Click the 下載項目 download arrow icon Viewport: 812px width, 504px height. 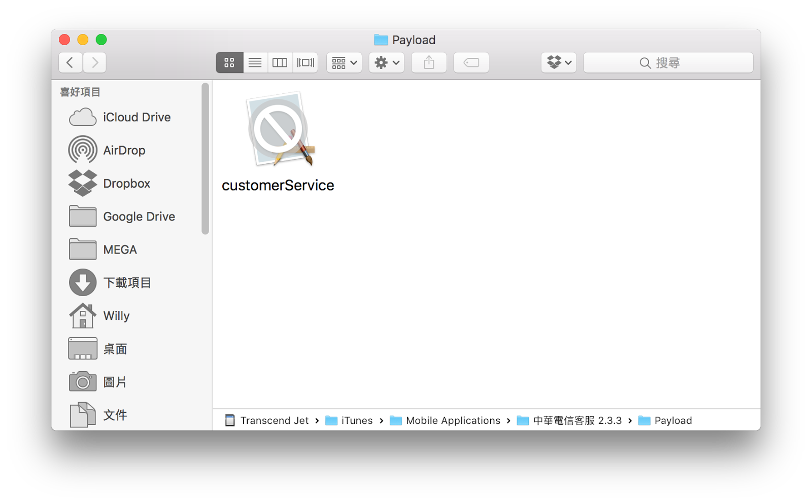(x=83, y=282)
